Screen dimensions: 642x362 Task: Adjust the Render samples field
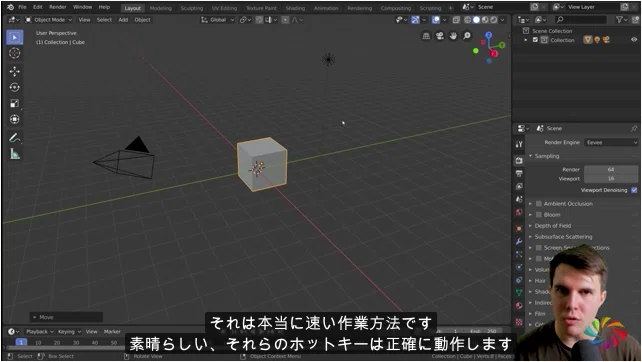(x=610, y=170)
